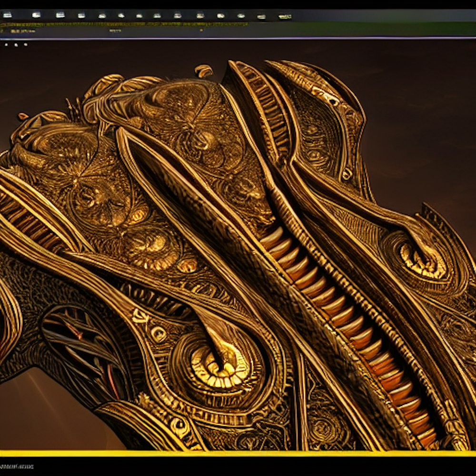This screenshot has height=476, width=476.
Task: Click the first icon in the top toolbar
Action: tap(7, 15)
